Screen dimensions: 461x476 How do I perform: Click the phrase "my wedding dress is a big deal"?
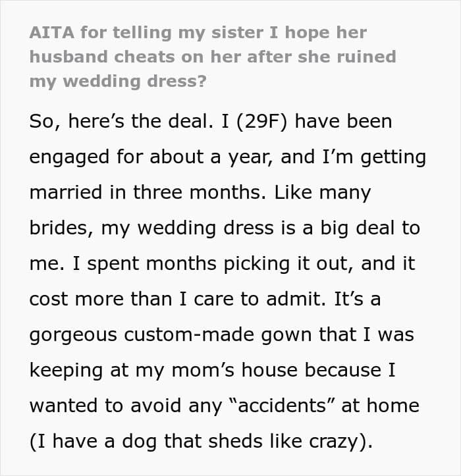tap(248, 228)
